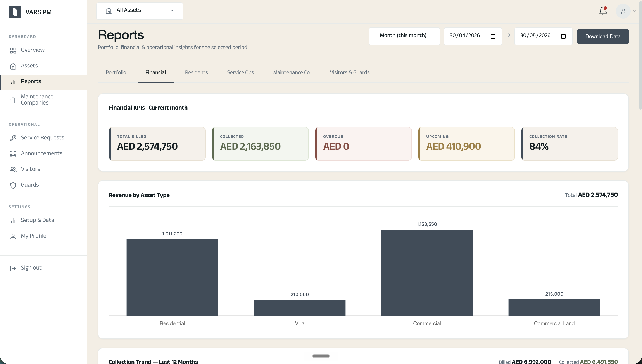Click the My Profile person icon
642x364 pixels.
(13, 237)
